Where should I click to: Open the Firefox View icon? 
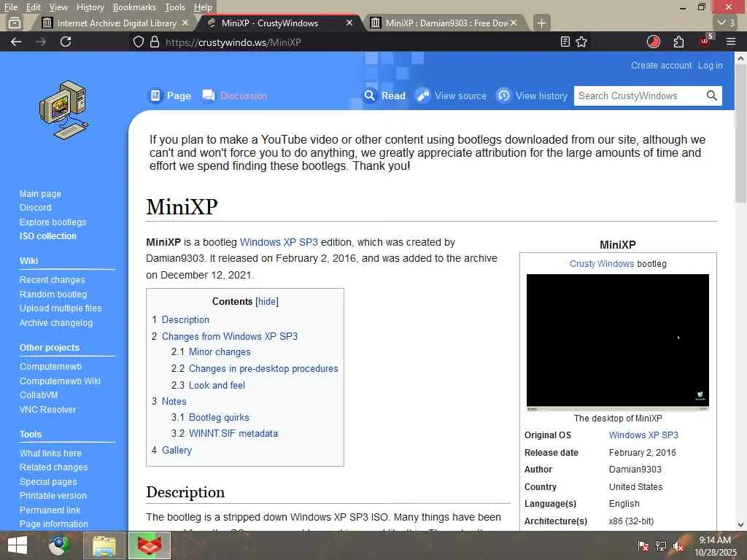15,23
